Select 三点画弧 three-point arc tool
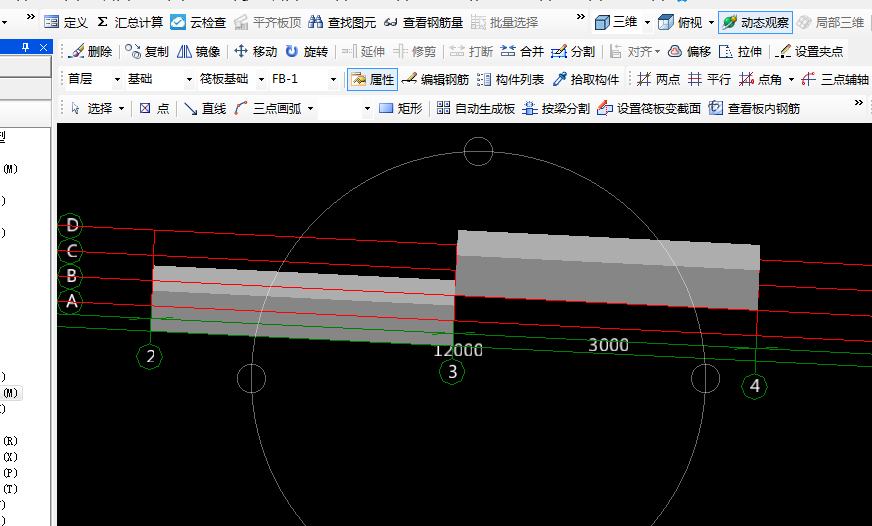This screenshot has height=526, width=872. point(268,108)
